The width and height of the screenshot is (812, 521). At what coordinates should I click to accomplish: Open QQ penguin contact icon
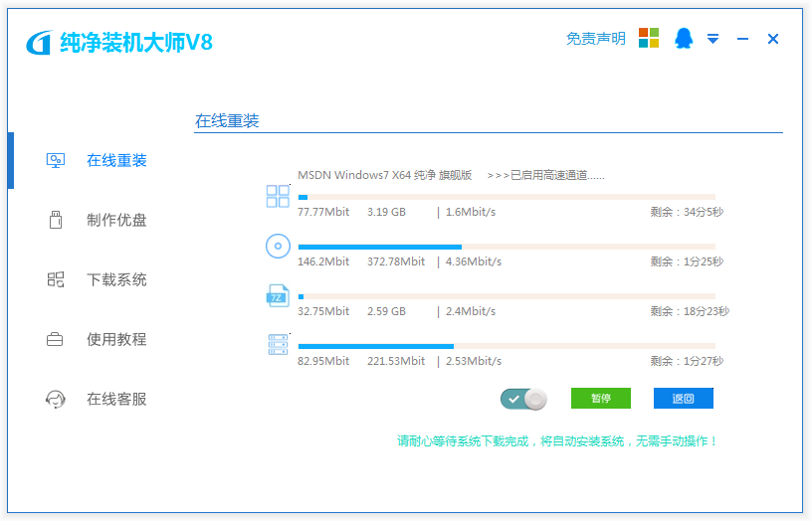pyautogui.click(x=684, y=39)
